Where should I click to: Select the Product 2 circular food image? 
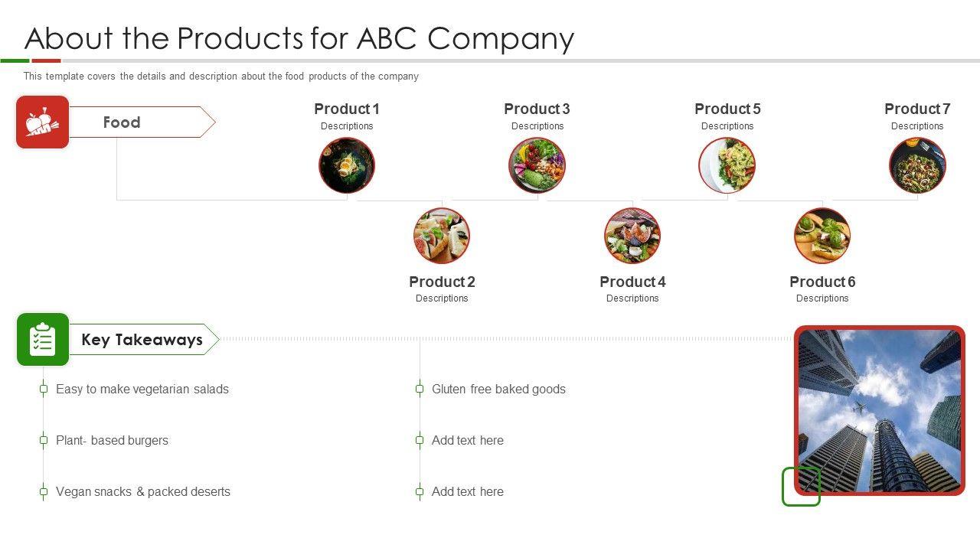pos(442,236)
